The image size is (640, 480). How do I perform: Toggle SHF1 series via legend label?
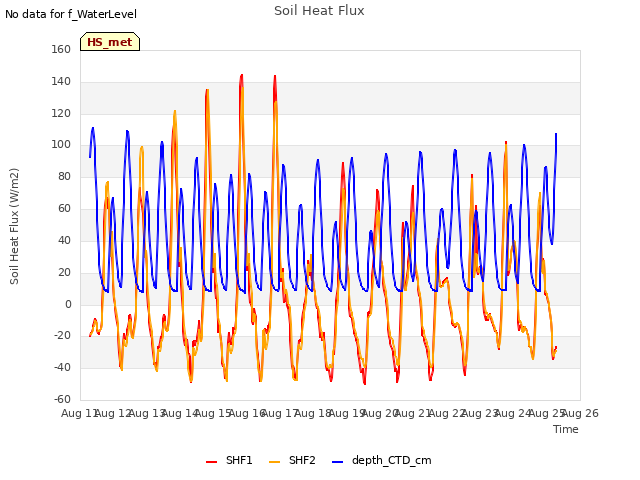239,460
